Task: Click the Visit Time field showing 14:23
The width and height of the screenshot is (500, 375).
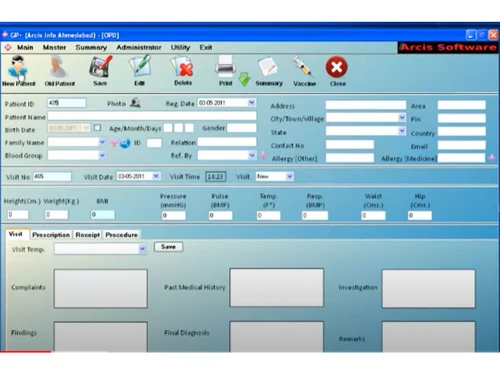Action: pos(216,176)
